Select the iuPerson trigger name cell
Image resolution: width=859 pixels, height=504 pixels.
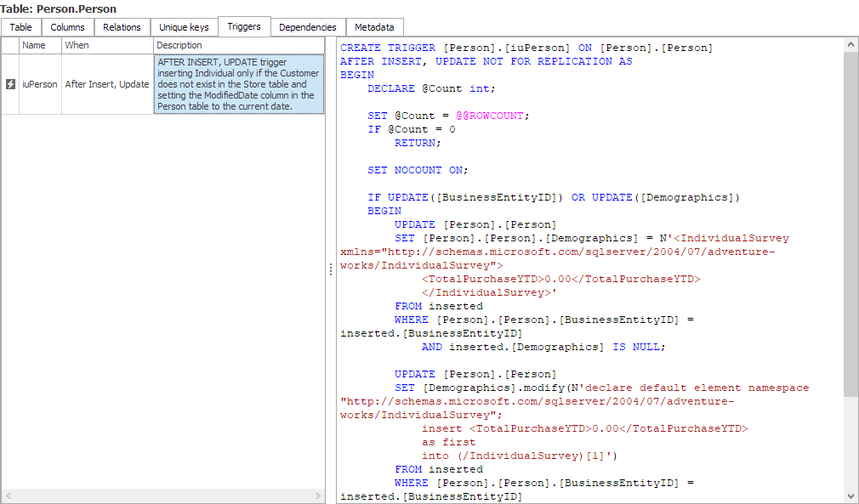(40, 84)
